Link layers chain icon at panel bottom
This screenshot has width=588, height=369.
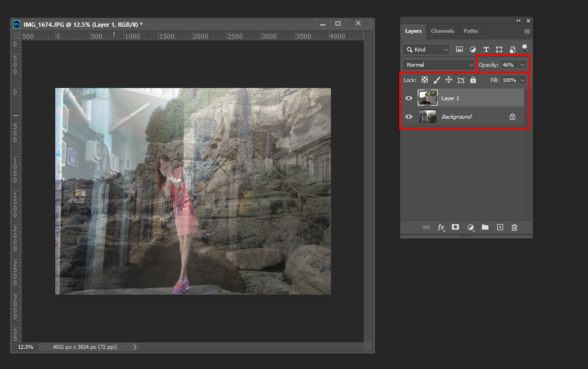(426, 227)
